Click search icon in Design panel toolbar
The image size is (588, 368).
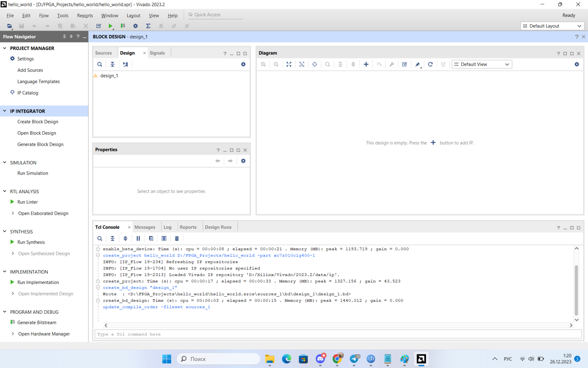(x=100, y=64)
